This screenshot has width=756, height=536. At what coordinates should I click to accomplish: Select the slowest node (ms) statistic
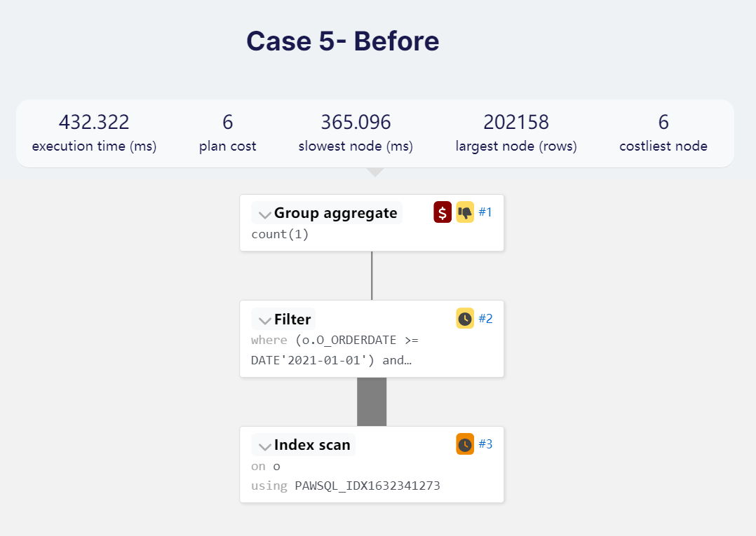point(356,133)
